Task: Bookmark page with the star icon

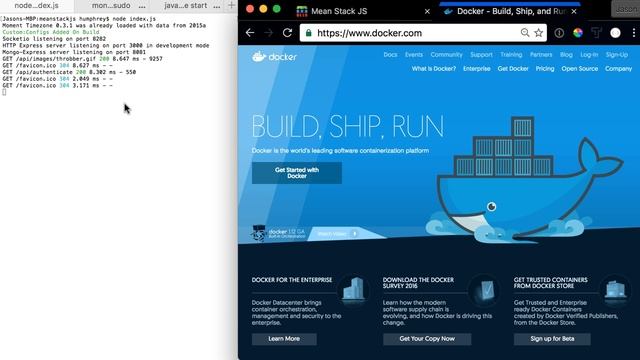Action: (539, 33)
